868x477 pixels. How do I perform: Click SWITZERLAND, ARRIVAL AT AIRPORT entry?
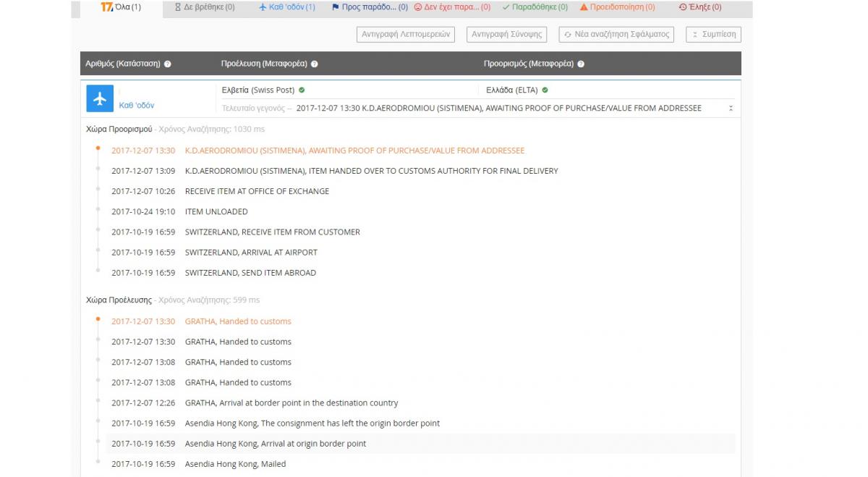(x=251, y=252)
